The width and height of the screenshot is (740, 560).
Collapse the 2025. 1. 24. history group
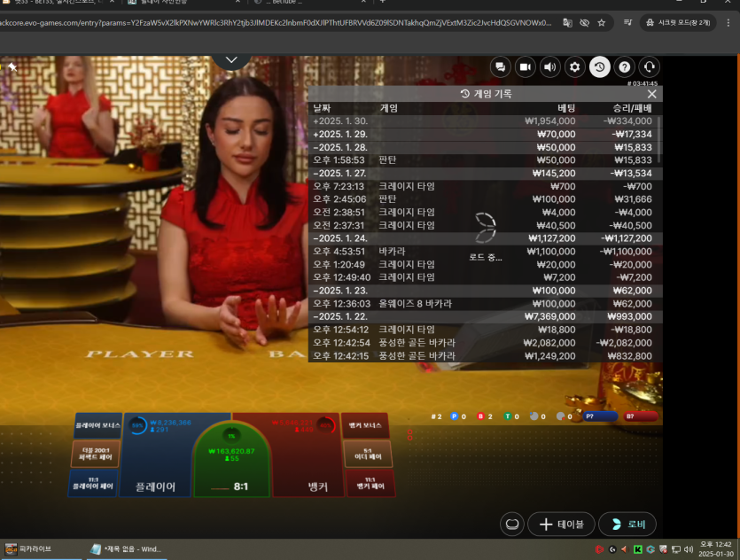341,238
